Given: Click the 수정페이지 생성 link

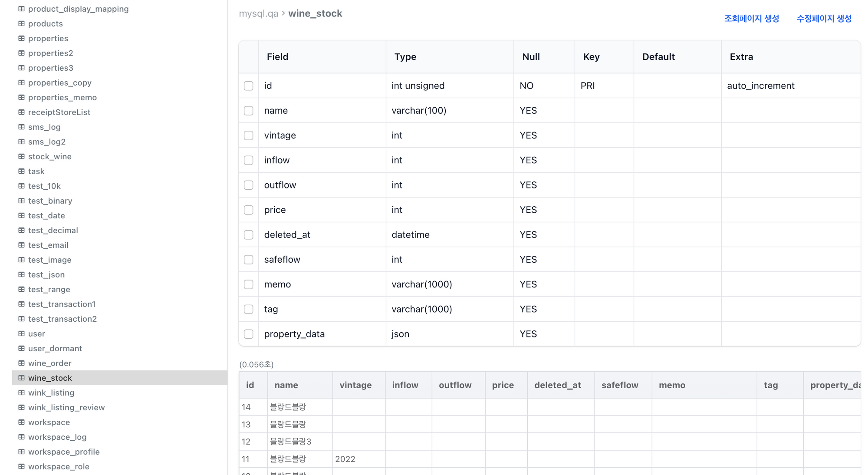Looking at the screenshot, I should click(x=824, y=18).
